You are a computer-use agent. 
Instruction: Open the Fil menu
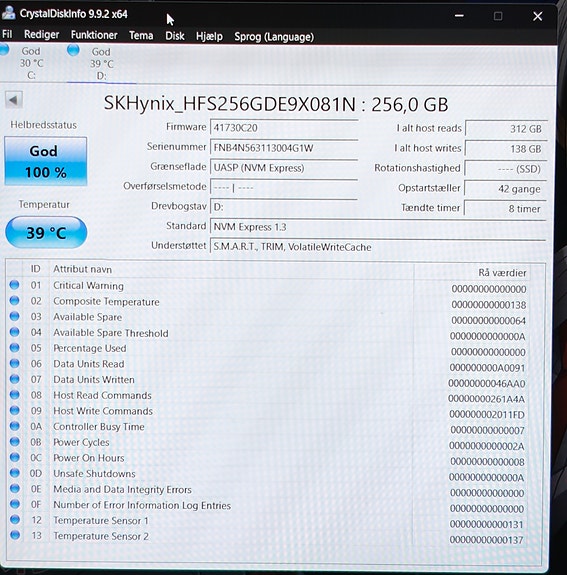tap(7, 34)
